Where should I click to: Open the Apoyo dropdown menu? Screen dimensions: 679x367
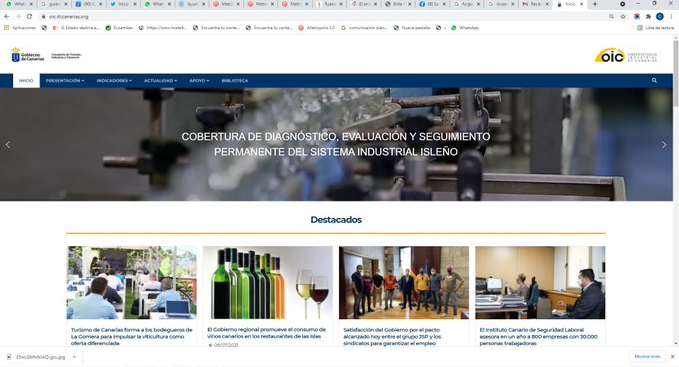point(199,81)
